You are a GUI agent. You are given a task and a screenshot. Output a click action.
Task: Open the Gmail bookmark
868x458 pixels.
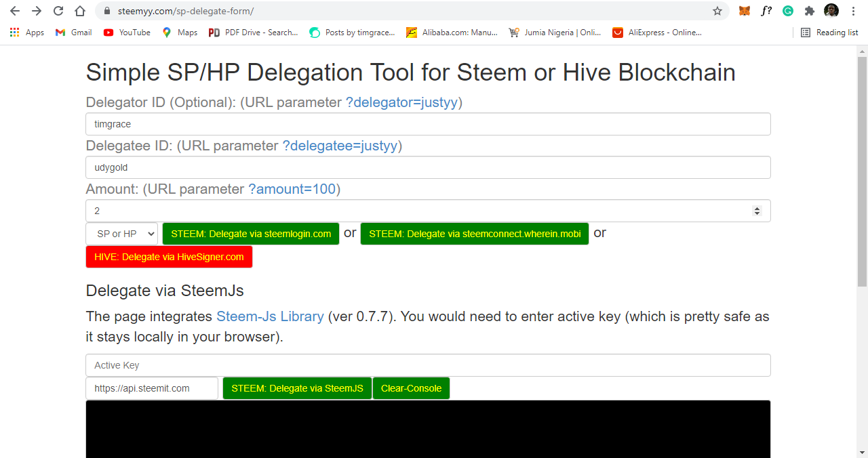pyautogui.click(x=73, y=33)
